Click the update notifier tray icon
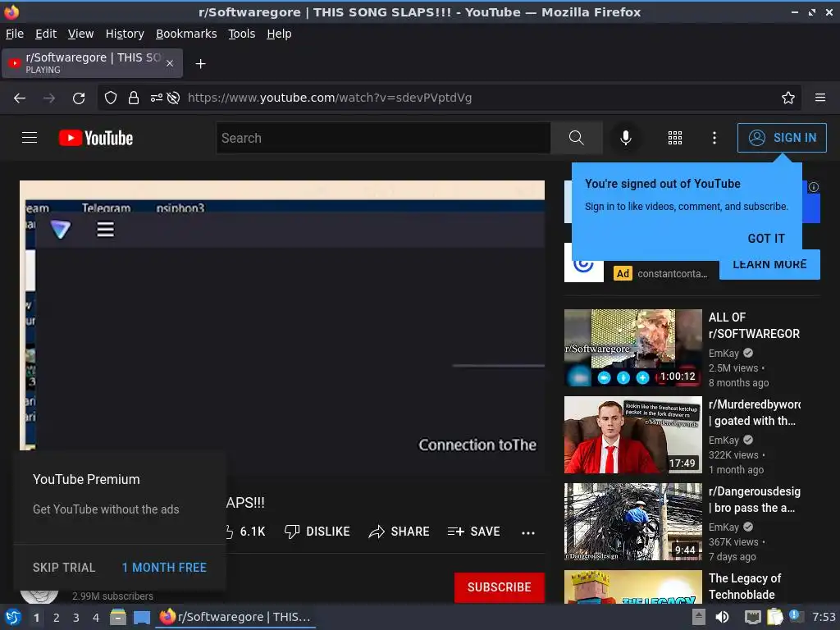 (796, 616)
